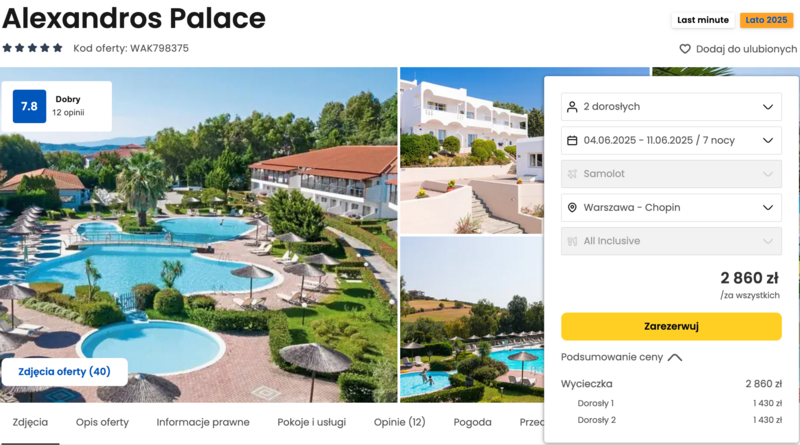The width and height of the screenshot is (800, 445).
Task: Collapse the Podsumowanie ceny section
Action: [x=674, y=357]
